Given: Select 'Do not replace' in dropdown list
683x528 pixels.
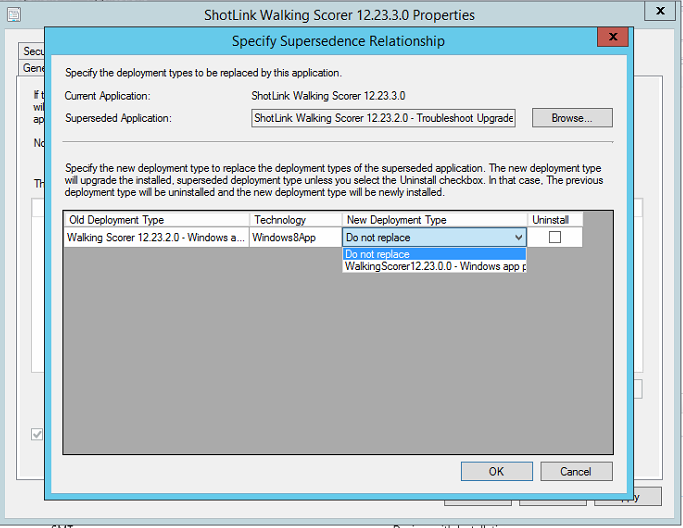Looking at the screenshot, I should tap(434, 254).
